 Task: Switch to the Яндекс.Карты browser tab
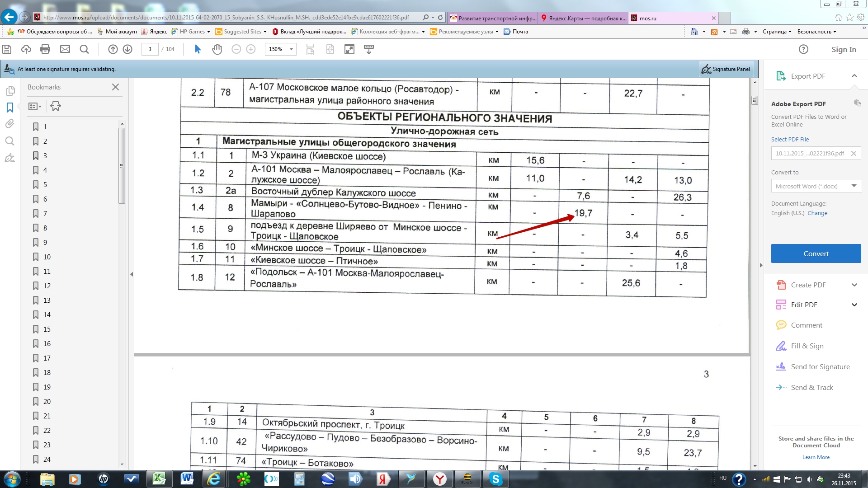click(583, 19)
